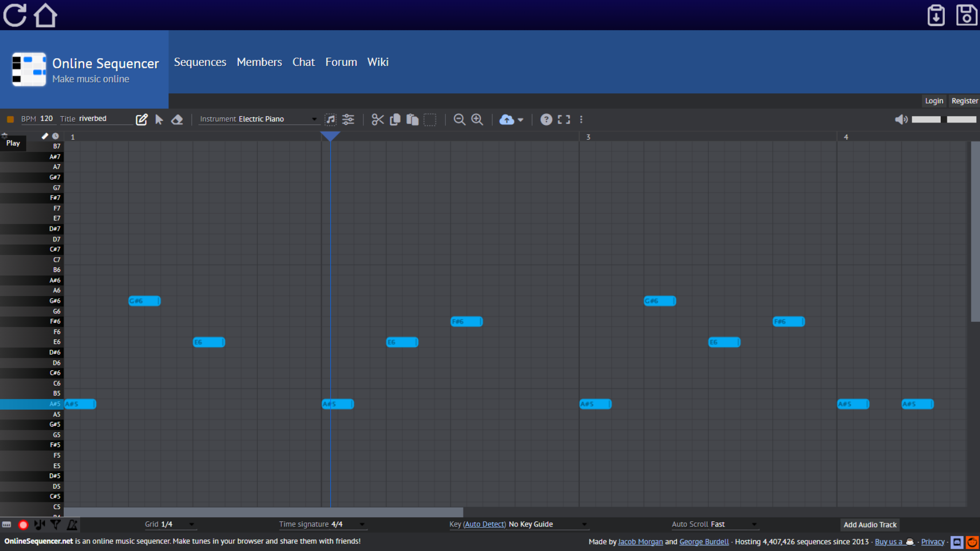Click the Auto Detect key link
The image size is (980, 551).
point(484,524)
